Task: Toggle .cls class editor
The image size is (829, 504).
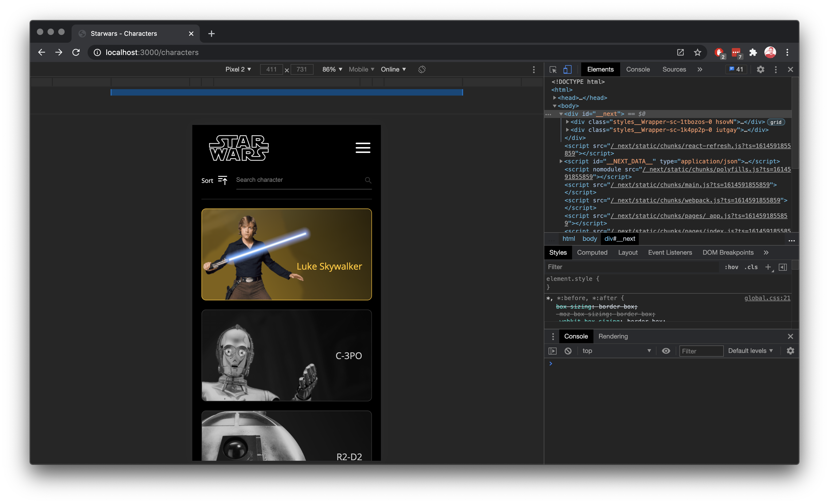Action: pos(751,267)
